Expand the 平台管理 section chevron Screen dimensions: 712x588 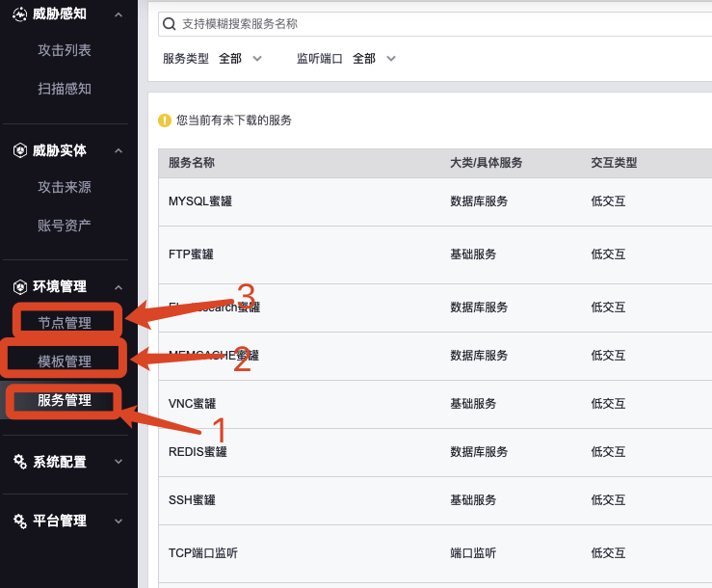pyautogui.click(x=118, y=521)
